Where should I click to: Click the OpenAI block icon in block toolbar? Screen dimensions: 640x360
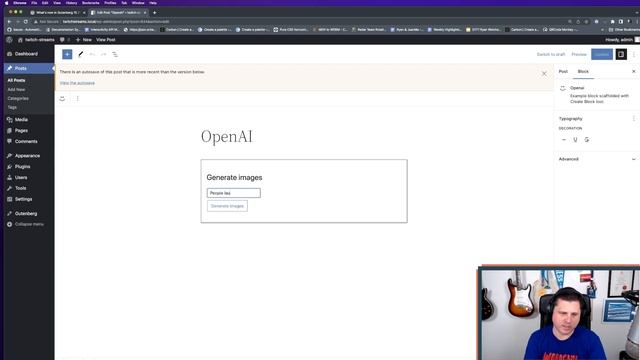(62, 98)
